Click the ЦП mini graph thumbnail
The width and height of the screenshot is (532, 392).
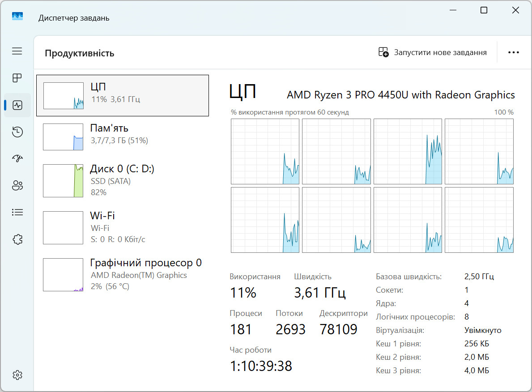pyautogui.click(x=64, y=96)
